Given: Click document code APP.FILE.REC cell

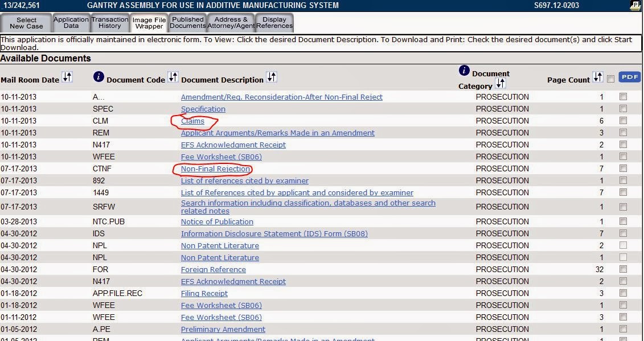Looking at the screenshot, I should tap(117, 293).
